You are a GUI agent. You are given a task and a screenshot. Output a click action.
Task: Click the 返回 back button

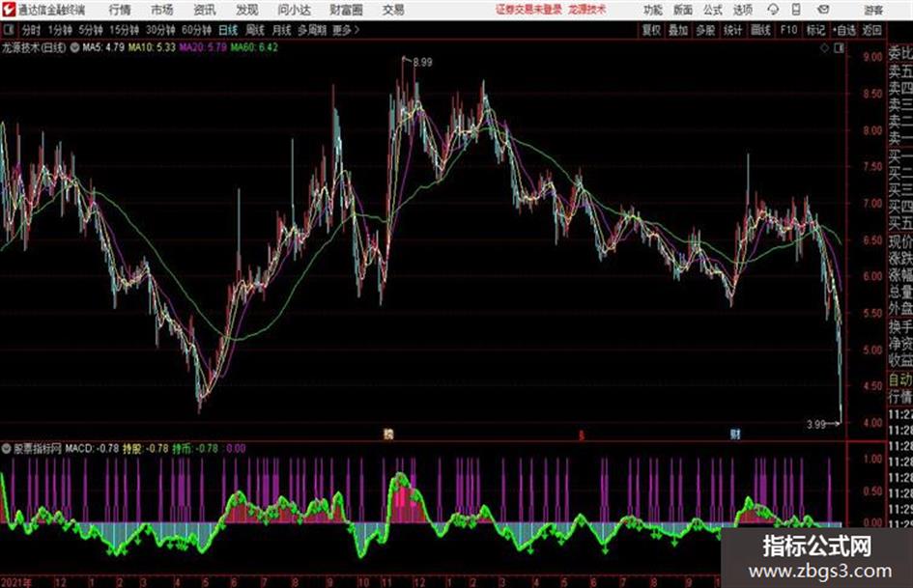coord(871,30)
